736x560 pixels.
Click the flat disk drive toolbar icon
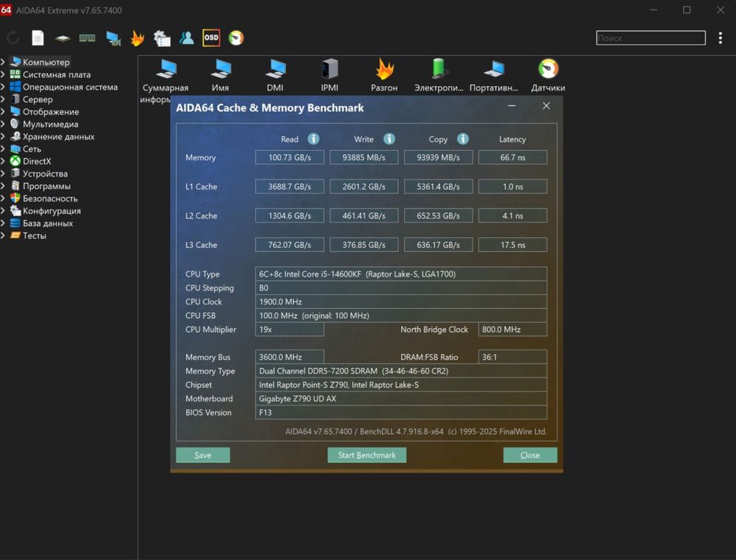pos(63,38)
